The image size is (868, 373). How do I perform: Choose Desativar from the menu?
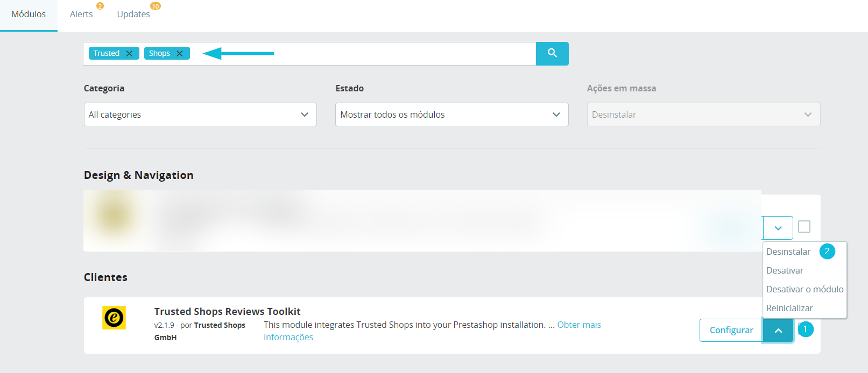785,270
